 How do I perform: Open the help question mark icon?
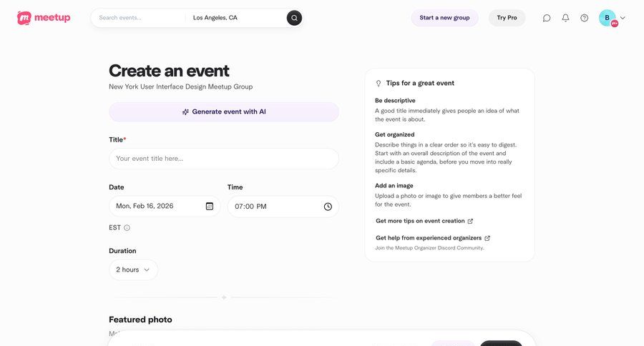[x=584, y=18]
